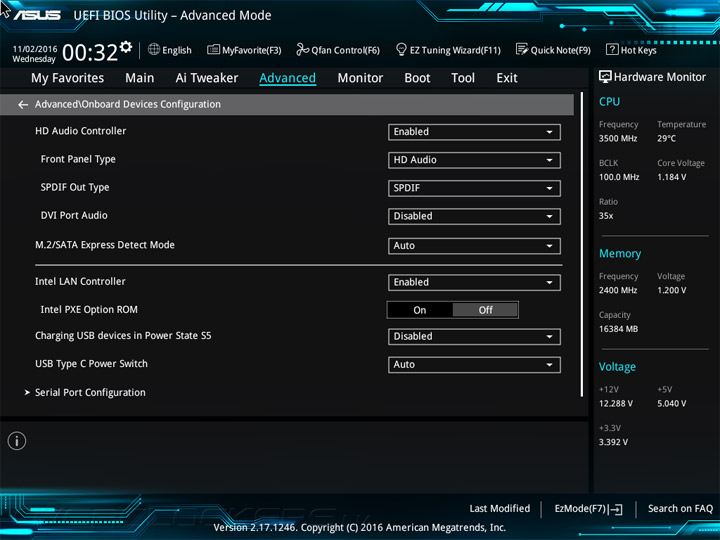The height and width of the screenshot is (540, 720).
Task: Click the Quick Note notepad icon
Action: click(522, 49)
